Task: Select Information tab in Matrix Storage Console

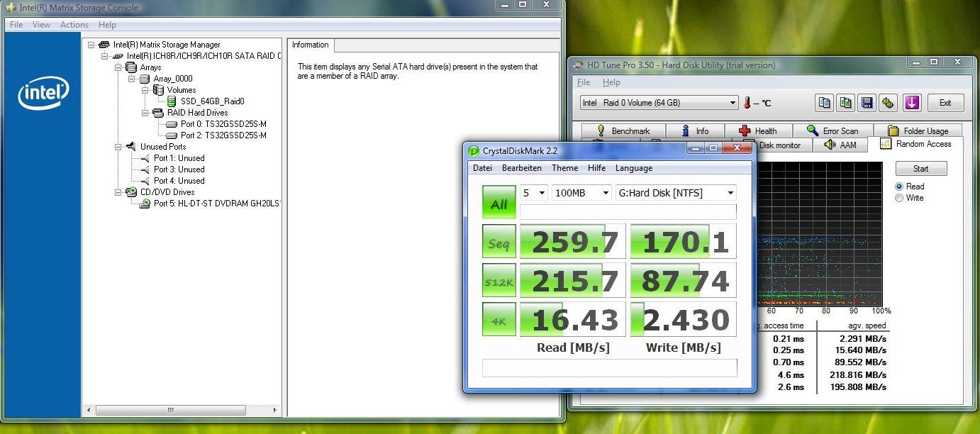Action: coord(311,45)
